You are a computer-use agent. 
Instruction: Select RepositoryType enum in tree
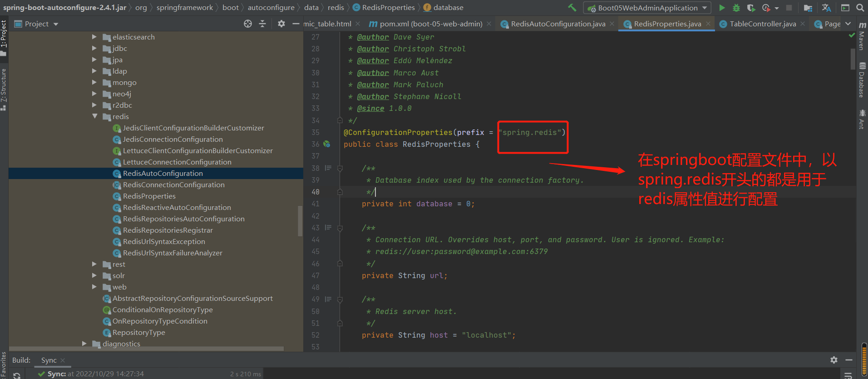138,332
